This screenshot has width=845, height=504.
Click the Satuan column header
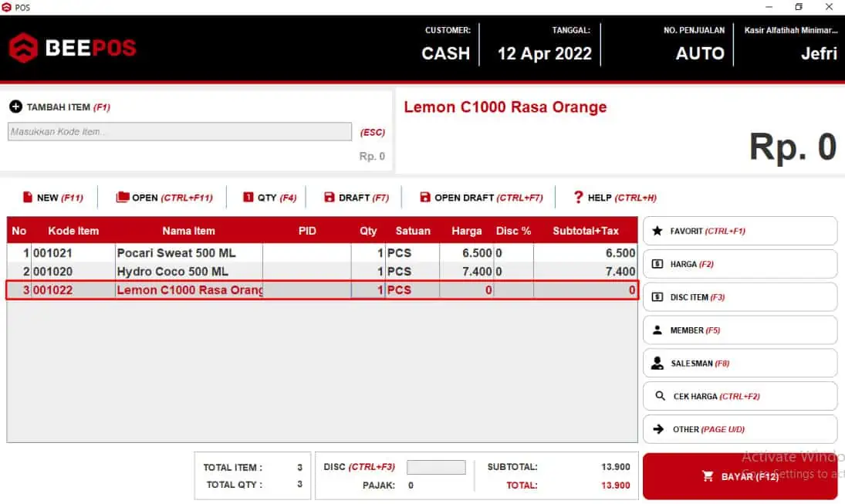point(413,231)
